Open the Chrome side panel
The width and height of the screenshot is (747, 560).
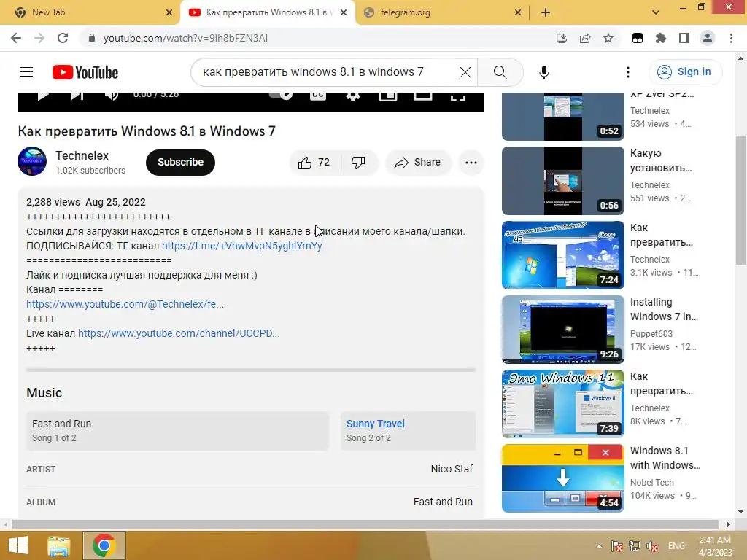click(x=684, y=38)
